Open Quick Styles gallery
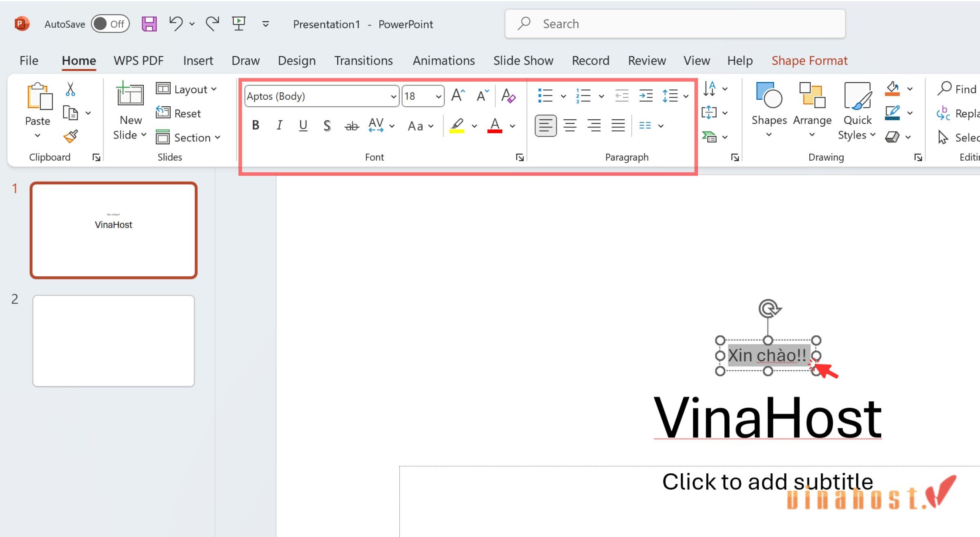Screen dimensions: 980x537 pyautogui.click(x=857, y=111)
